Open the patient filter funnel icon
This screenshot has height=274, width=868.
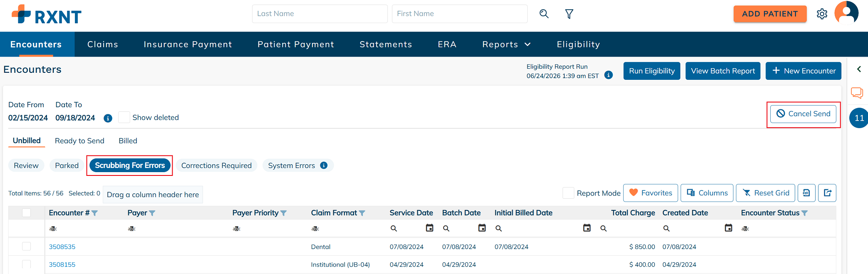[x=569, y=14]
